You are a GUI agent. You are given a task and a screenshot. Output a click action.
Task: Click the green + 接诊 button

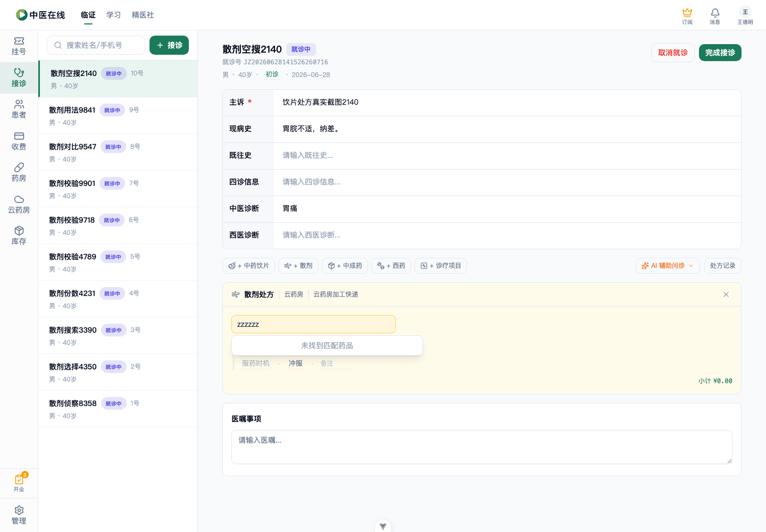click(169, 45)
